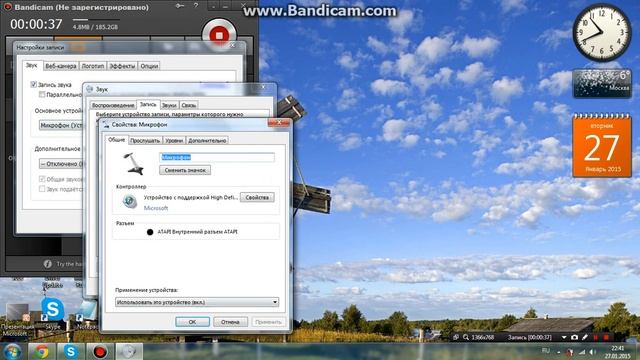The width and height of the screenshot is (640, 360).
Task: Switch to Звук tab in Настройки записи
Action: tap(31, 65)
